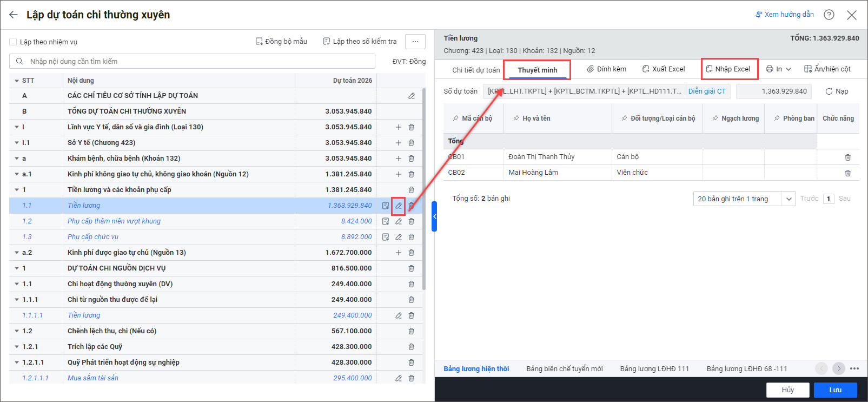Open the Diễn giải CT link
This screenshot has height=402, width=868.
pos(707,91)
